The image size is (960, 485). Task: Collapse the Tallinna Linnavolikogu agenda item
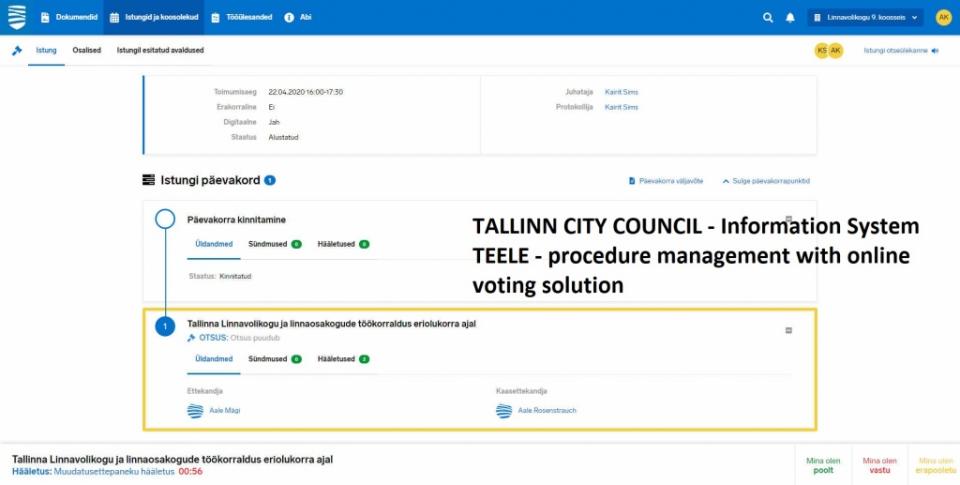pos(789,331)
